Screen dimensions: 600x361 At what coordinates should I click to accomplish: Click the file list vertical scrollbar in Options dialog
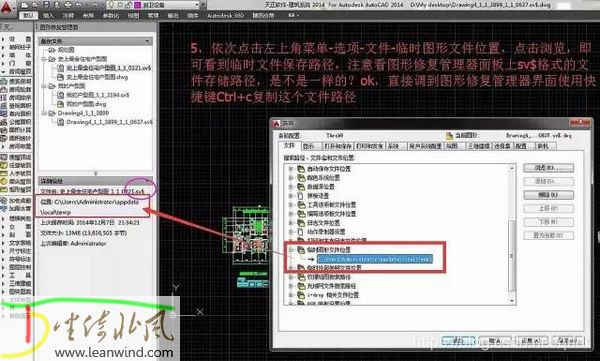512,234
